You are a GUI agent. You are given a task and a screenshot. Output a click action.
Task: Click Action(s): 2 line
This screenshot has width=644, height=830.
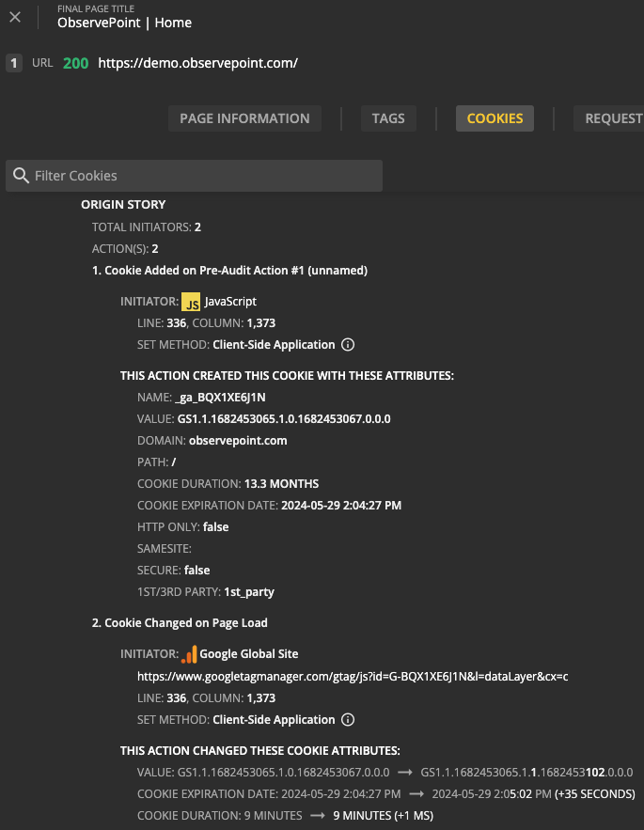click(125, 249)
